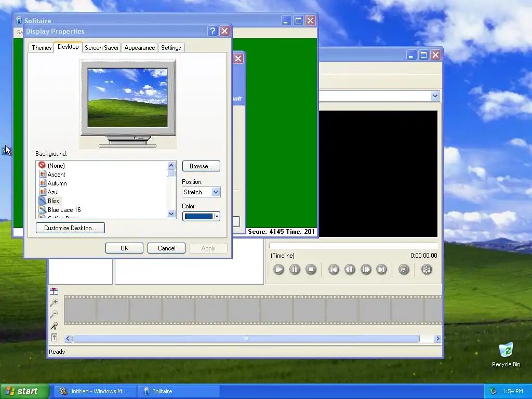532x399 pixels.
Task: Split the clip using the split icon
Action: tap(427, 270)
